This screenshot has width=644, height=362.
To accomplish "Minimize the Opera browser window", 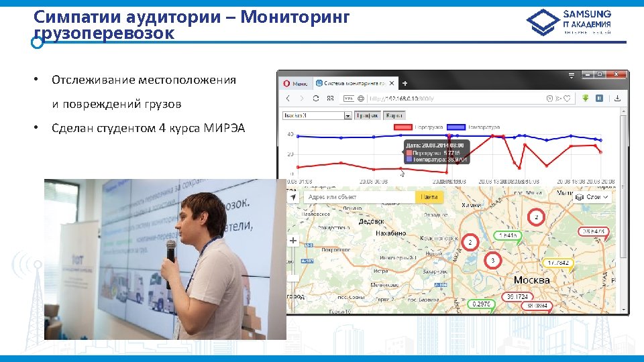I will click(x=588, y=74).
